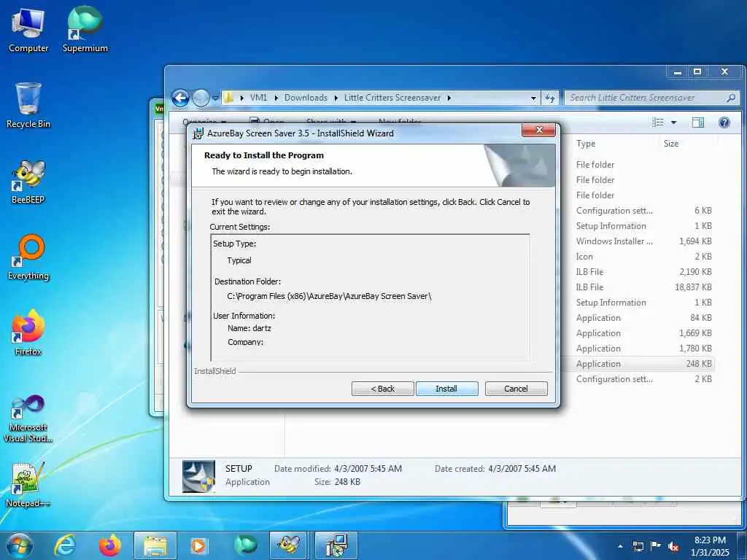Open the Windows Start menu
This screenshot has height=560, width=747.
(19, 545)
